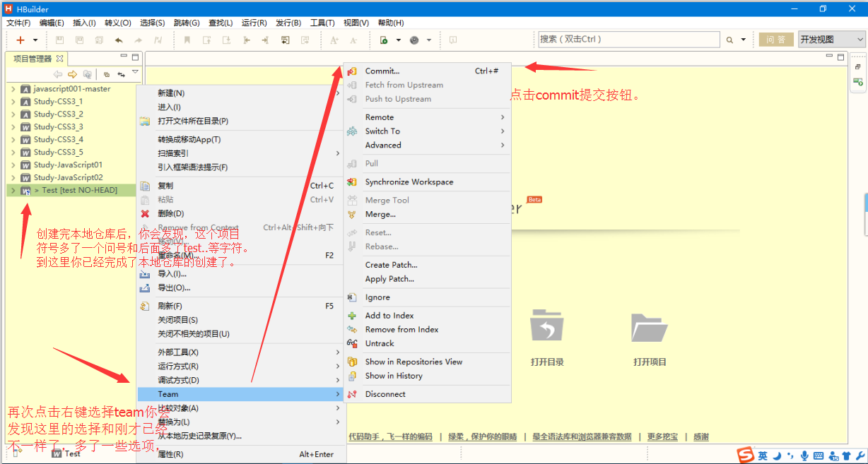Open the 运行(R) menu in menu bar
Viewport: 868px width, 464px height.
[x=254, y=23]
